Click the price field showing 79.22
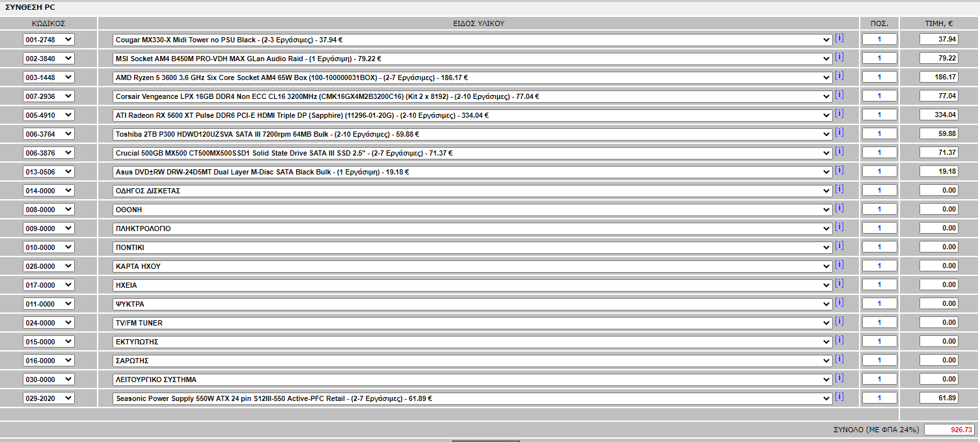Viewport: 980px width, 442px height. (939, 58)
